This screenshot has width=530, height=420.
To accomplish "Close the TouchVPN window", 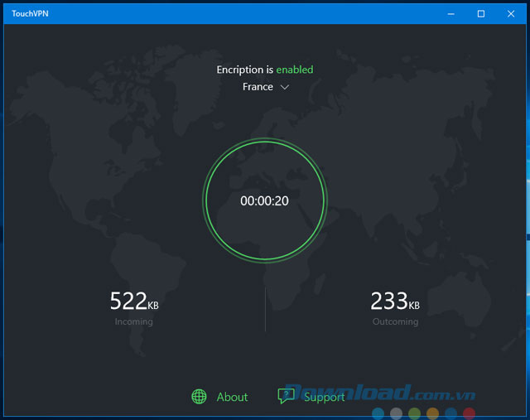I will point(511,14).
